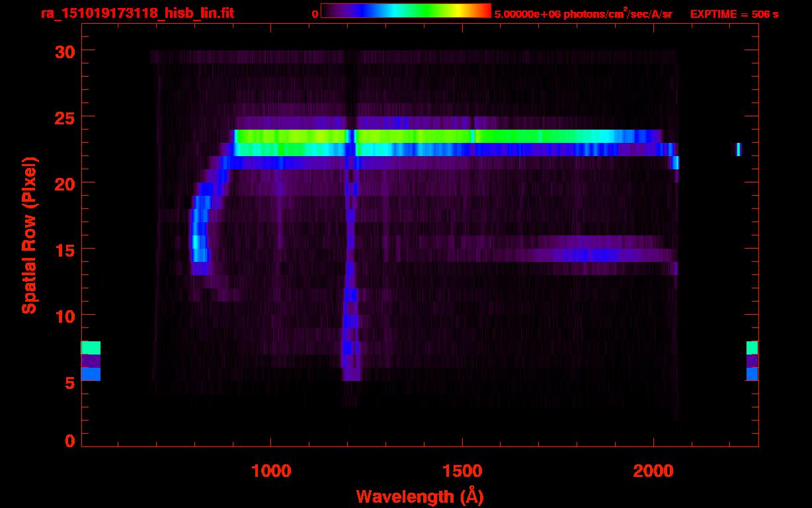The height and width of the screenshot is (508, 812).
Task: Click the blue emission band at row 14
Action: 589,255
